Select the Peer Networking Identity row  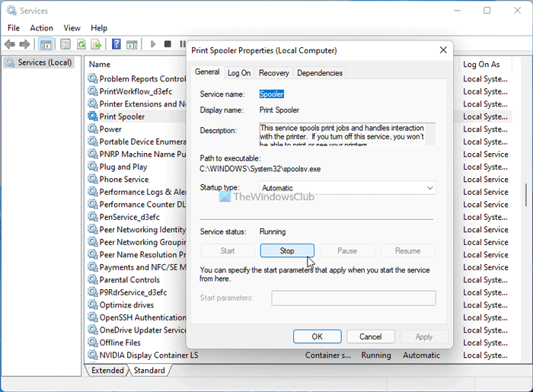(136, 229)
